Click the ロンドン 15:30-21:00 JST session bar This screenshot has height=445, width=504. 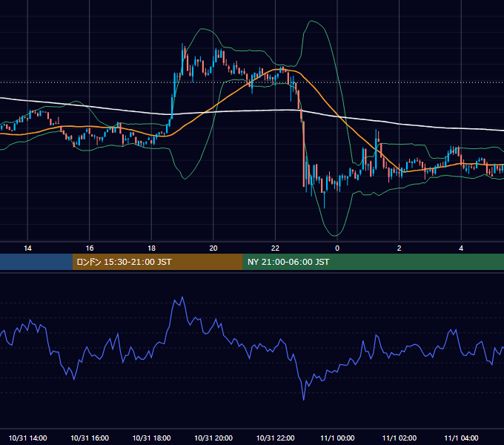click(157, 262)
